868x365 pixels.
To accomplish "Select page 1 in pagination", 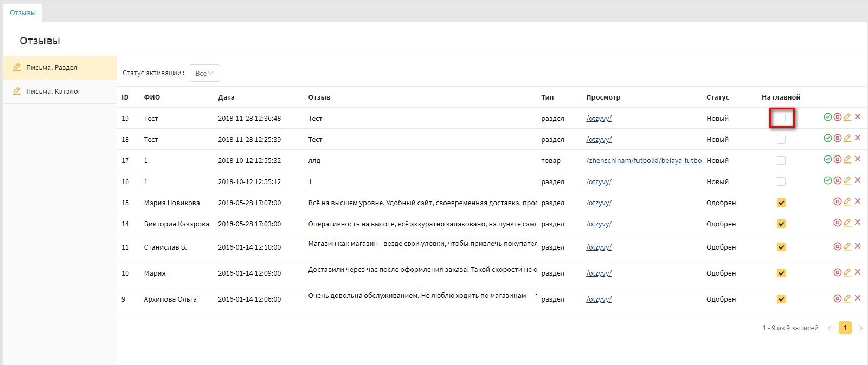I will tap(845, 328).
